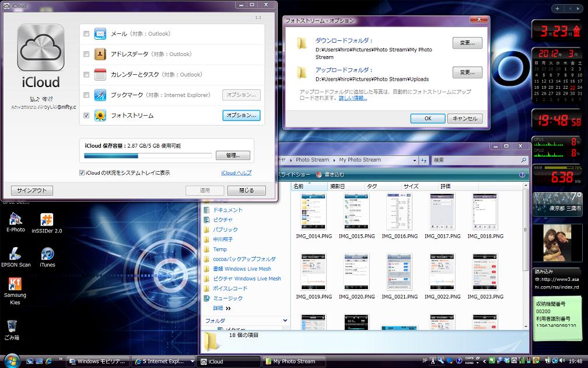Click the iCloud storage usage bar
588x368 pixels.
148,155
